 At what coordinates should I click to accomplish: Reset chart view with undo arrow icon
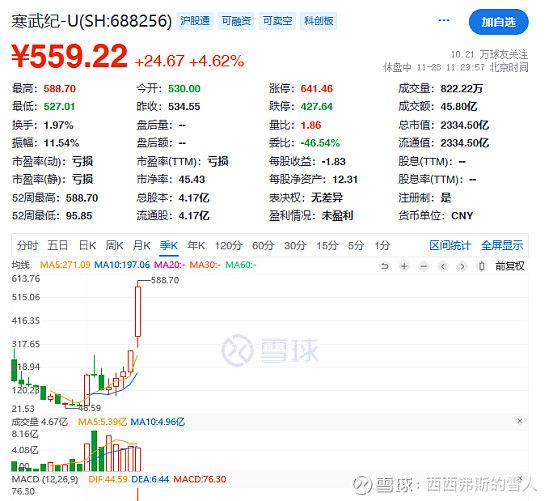(x=385, y=266)
